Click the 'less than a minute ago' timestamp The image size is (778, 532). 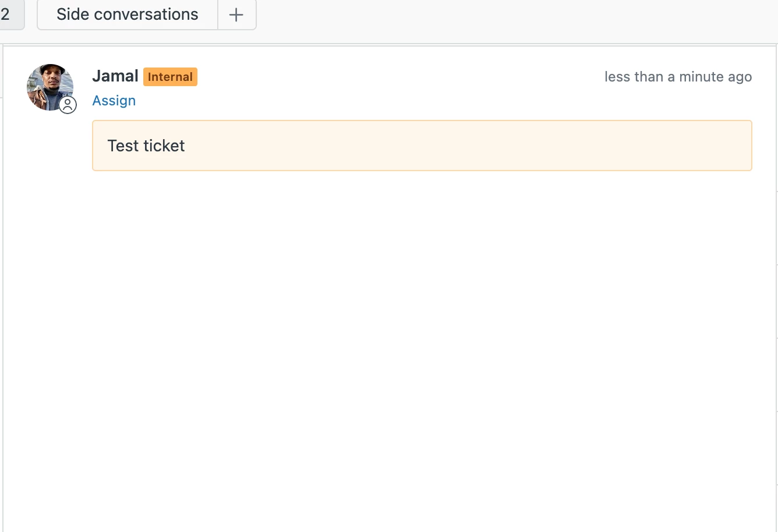[678, 77]
